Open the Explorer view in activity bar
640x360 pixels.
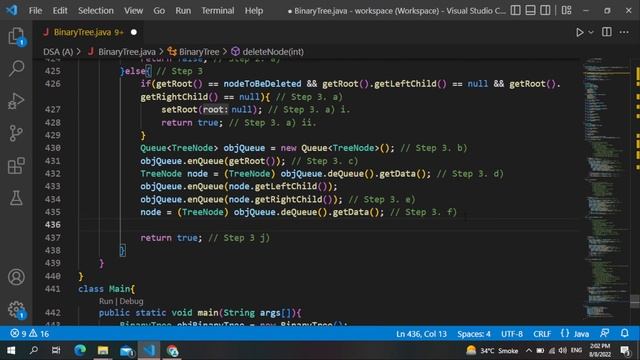pos(16,36)
